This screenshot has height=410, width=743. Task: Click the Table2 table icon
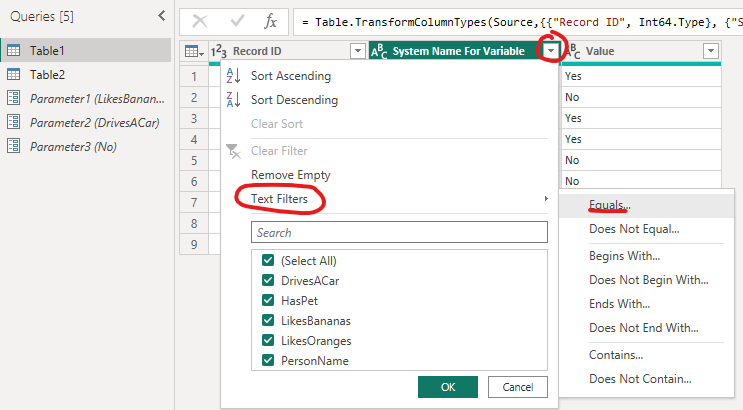14,74
